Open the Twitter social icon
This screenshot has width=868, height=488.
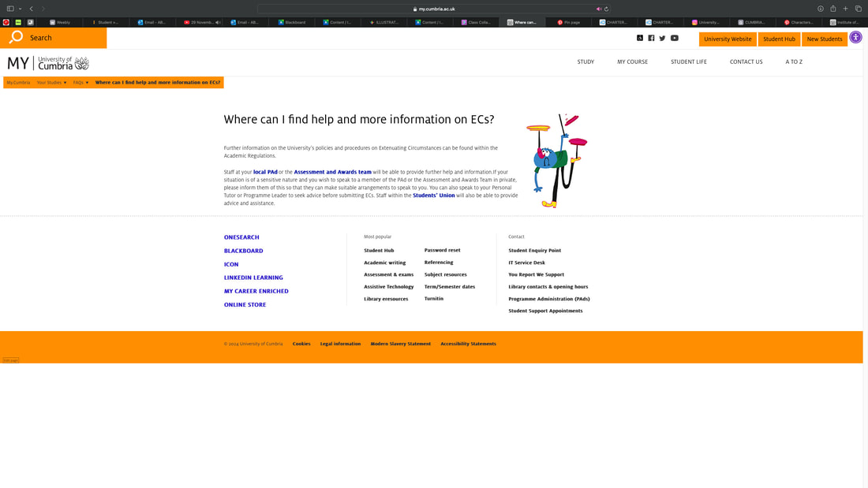[x=662, y=38]
